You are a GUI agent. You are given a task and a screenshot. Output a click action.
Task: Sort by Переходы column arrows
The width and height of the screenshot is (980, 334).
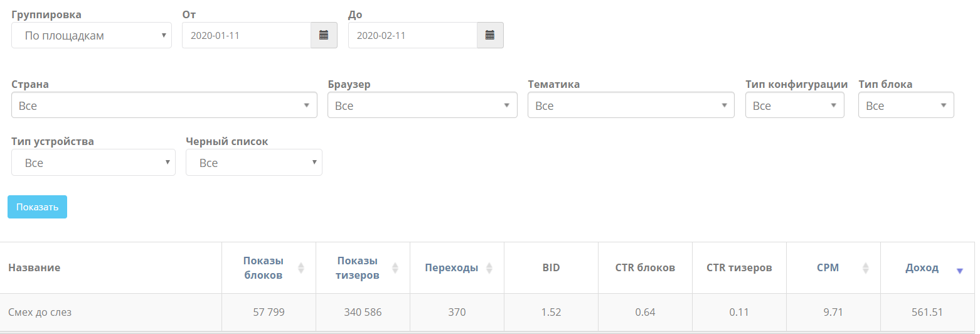coord(489,268)
